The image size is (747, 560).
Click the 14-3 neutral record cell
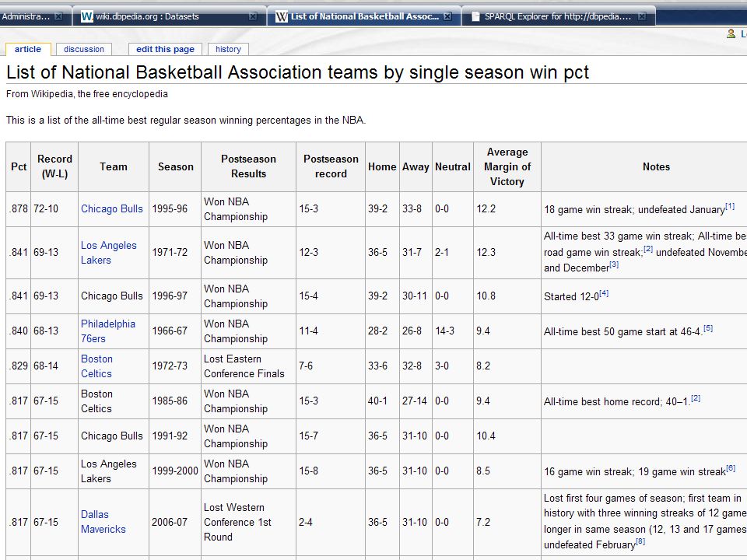(453, 331)
